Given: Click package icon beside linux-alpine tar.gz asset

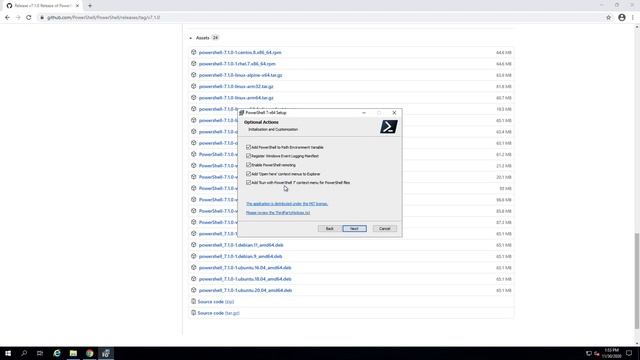Looking at the screenshot, I should point(193,75).
